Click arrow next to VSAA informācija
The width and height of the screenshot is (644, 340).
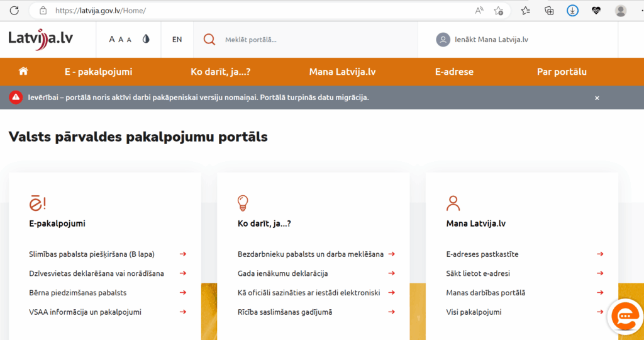[183, 312]
